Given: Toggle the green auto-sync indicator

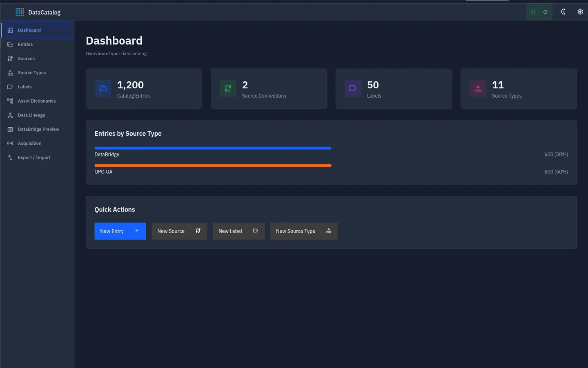Looking at the screenshot, I should tap(533, 12).
